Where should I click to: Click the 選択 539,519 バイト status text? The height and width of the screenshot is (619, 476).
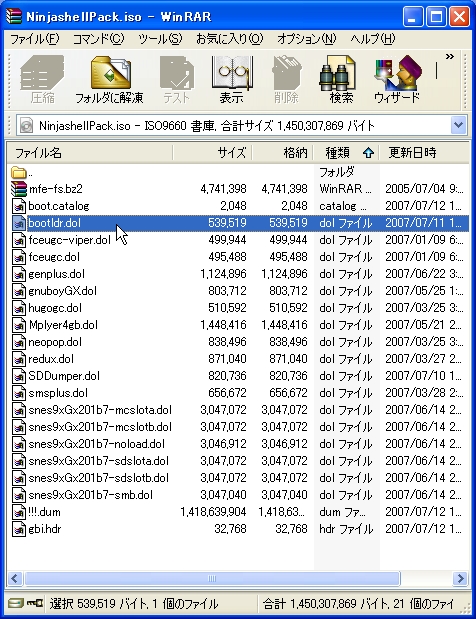[x=134, y=604]
